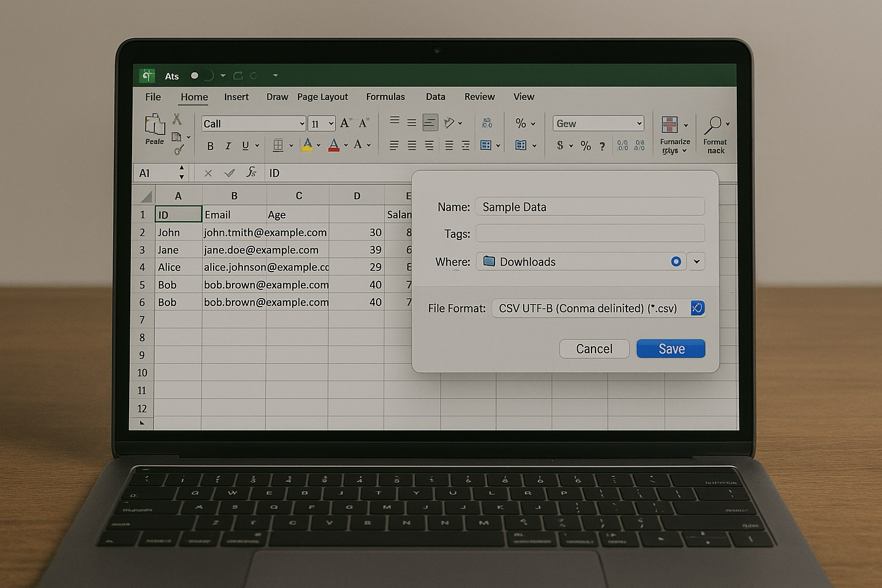This screenshot has width=882, height=588.
Task: Click the red Font Color swatch
Action: 334,146
